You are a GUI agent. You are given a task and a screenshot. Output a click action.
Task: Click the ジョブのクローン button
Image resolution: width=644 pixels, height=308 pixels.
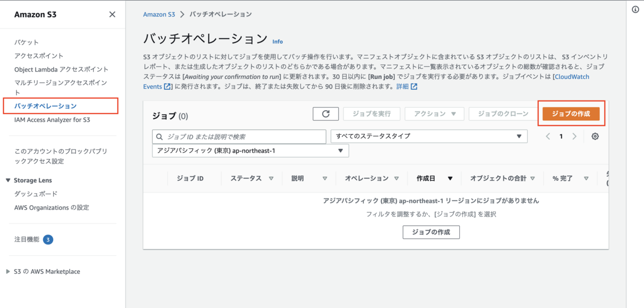tap(503, 114)
